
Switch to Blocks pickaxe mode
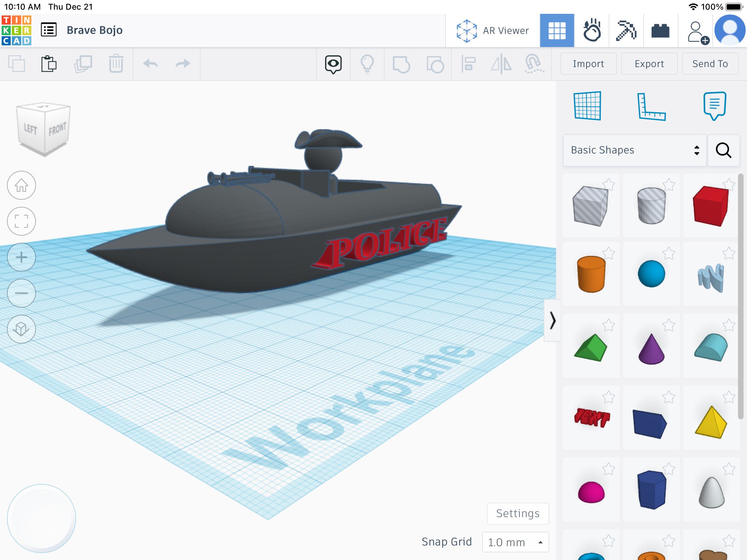tap(626, 30)
